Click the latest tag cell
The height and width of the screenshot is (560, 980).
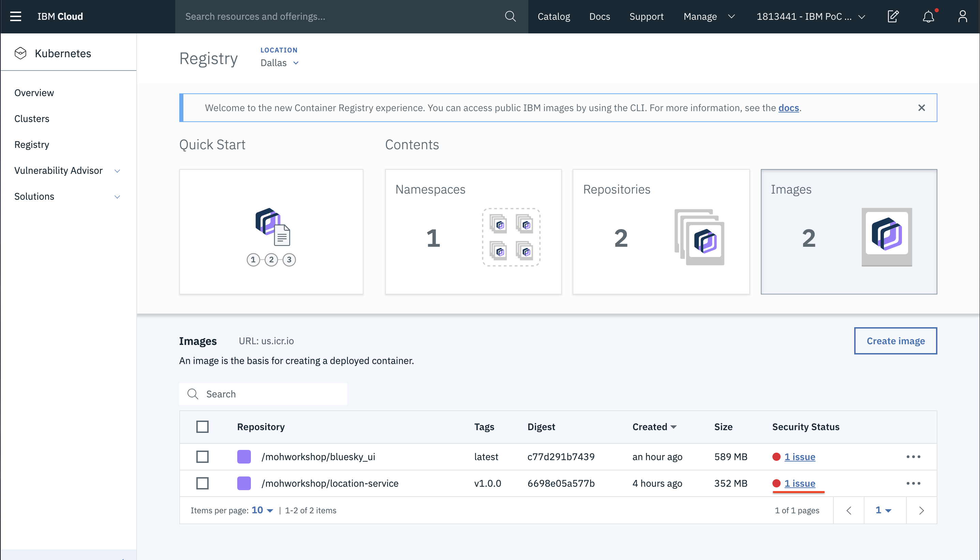(486, 456)
